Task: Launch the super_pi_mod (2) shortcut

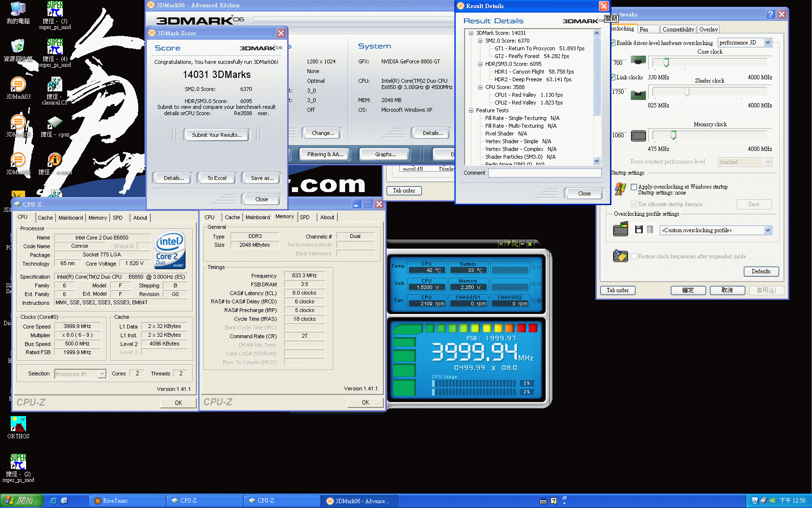Action: click(x=18, y=468)
